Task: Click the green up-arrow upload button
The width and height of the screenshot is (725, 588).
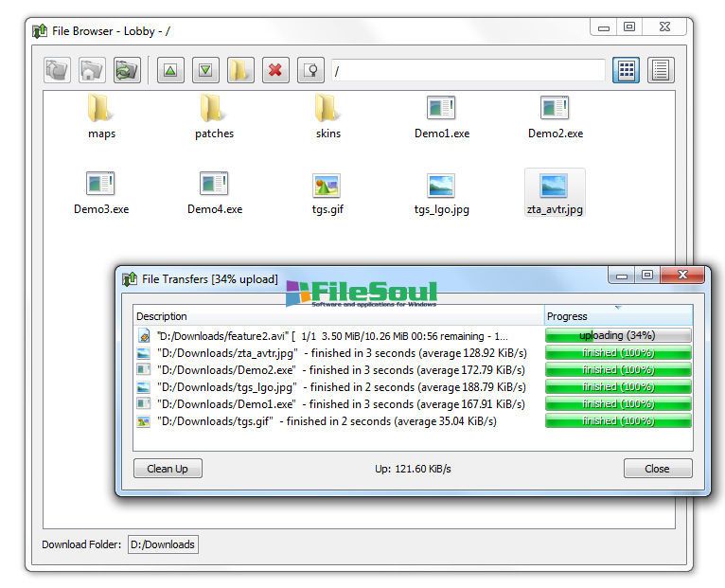Action: coord(170,70)
